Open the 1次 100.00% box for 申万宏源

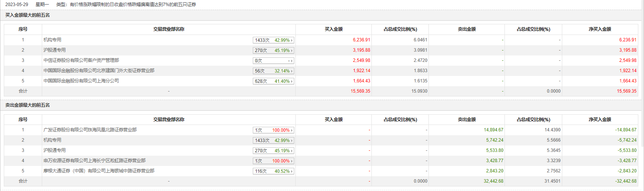(273, 161)
